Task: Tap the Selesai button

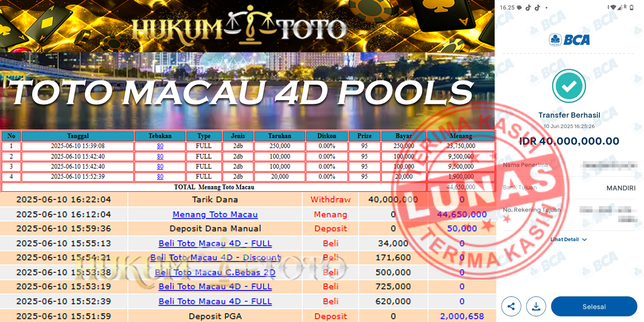Action: pyautogui.click(x=594, y=306)
